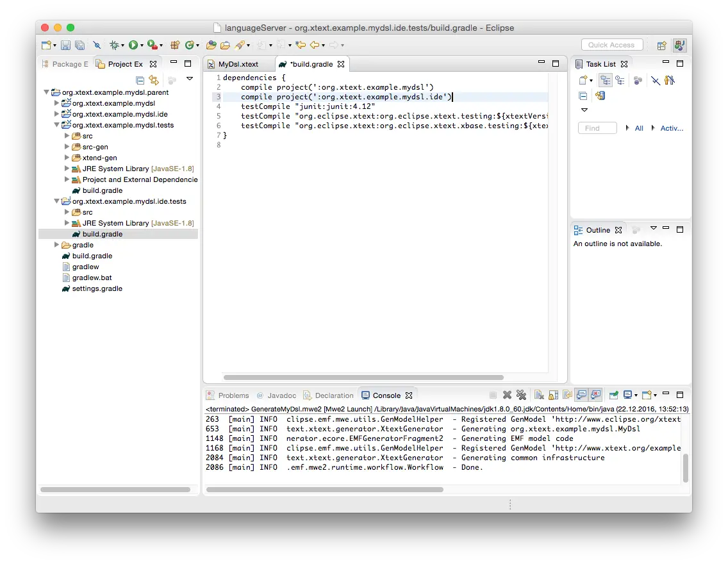Collapse org.xtext.example.mydsl.tests project node
The image size is (728, 564).
point(56,125)
